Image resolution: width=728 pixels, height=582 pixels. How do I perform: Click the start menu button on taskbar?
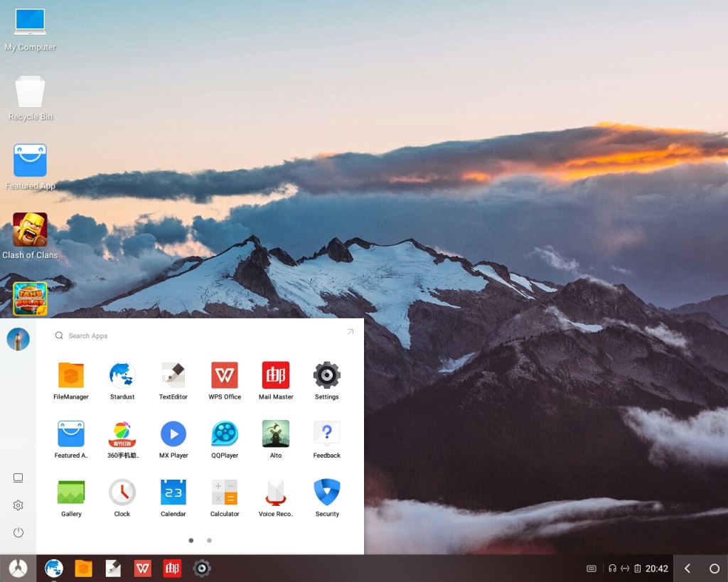18,568
